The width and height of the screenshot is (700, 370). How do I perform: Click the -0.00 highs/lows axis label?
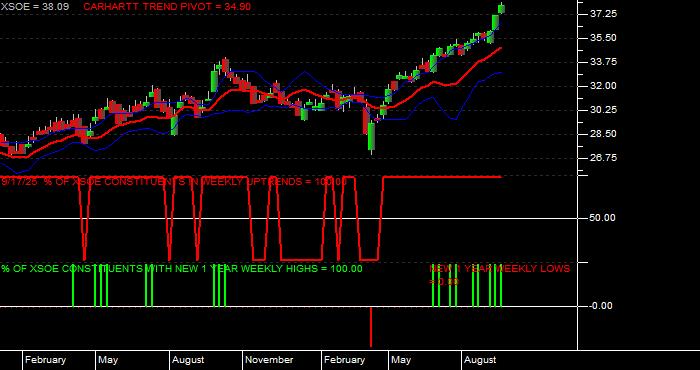coord(601,306)
